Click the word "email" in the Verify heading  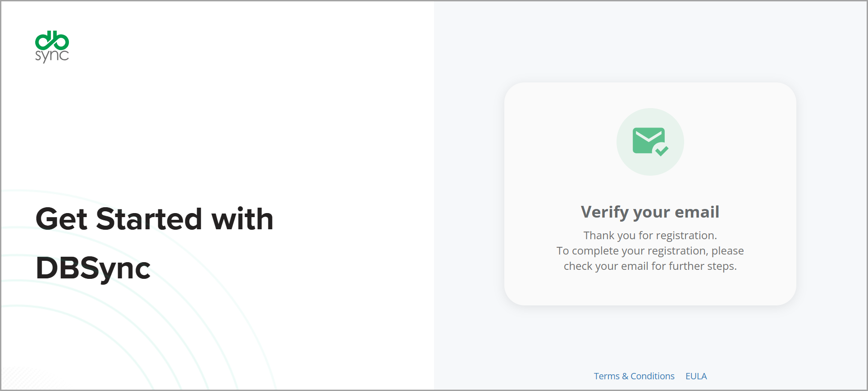tap(697, 212)
